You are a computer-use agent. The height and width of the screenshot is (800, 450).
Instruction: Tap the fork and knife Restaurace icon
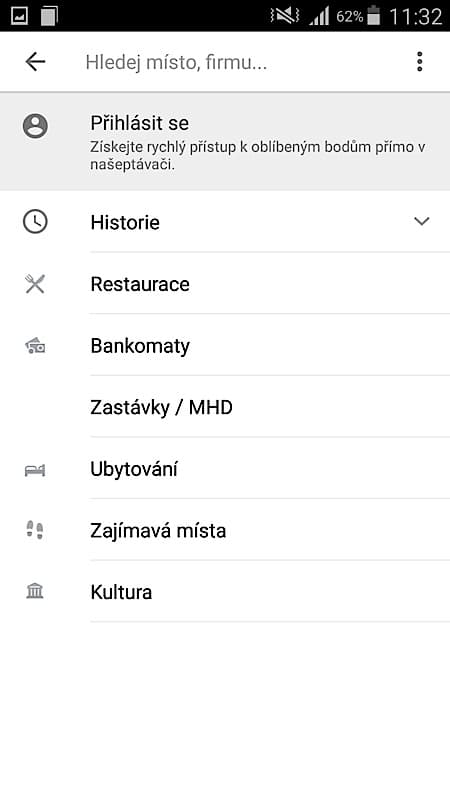click(x=35, y=284)
